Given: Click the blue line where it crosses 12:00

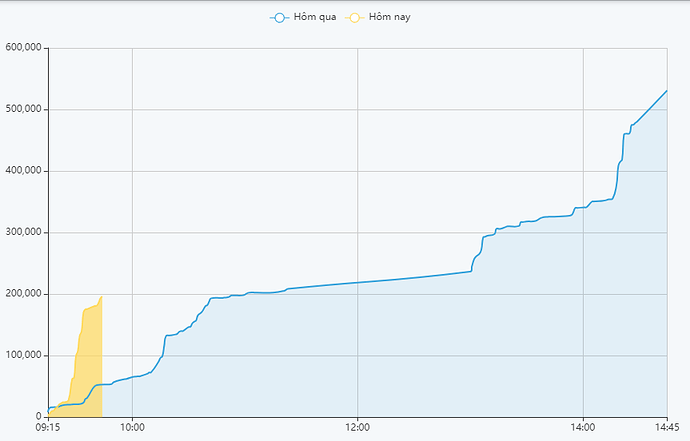Looking at the screenshot, I should click(x=357, y=283).
